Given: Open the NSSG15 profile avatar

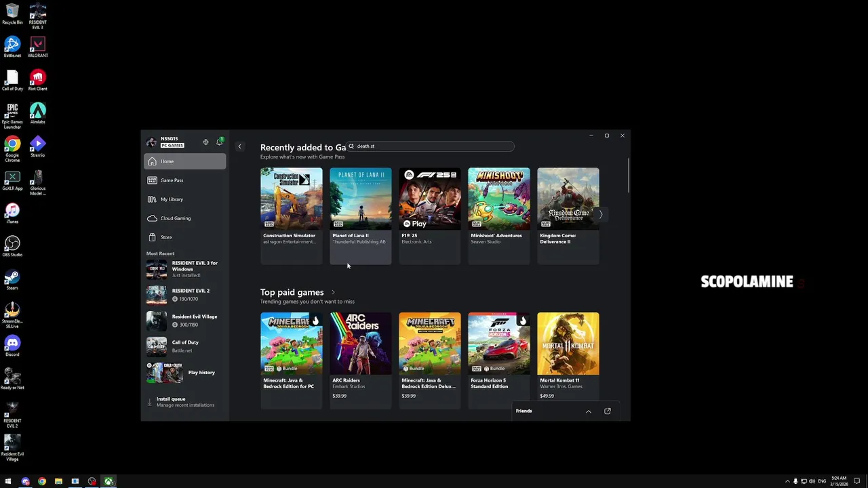Looking at the screenshot, I should click(151, 142).
